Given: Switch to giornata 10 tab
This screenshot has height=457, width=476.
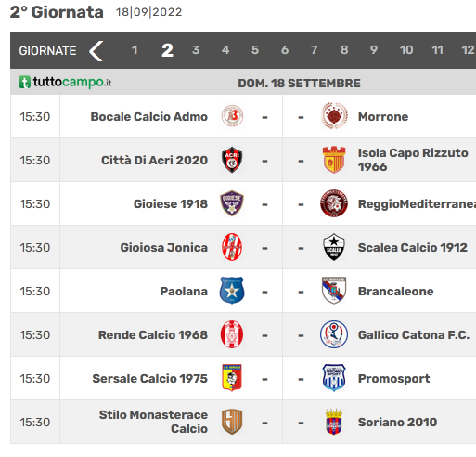Looking at the screenshot, I should (406, 50).
